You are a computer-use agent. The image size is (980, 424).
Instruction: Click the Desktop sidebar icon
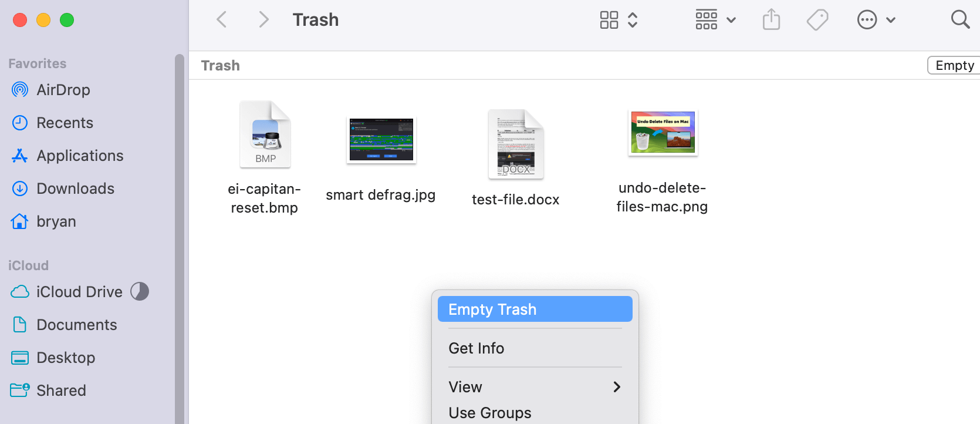point(20,358)
